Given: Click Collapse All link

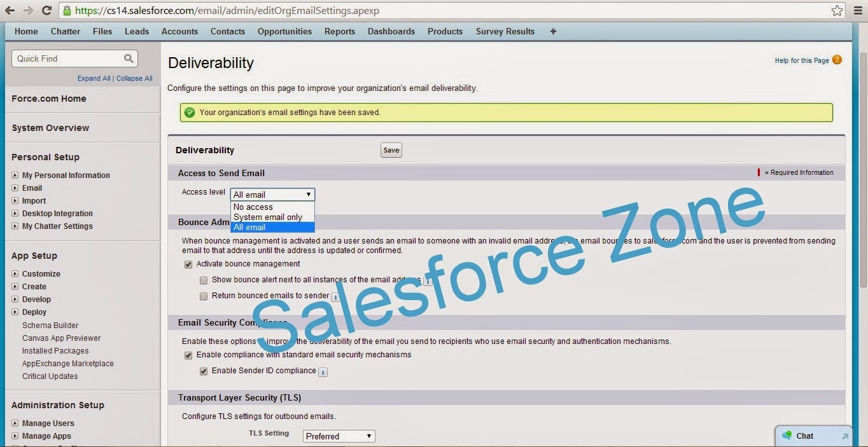Looking at the screenshot, I should 134,78.
